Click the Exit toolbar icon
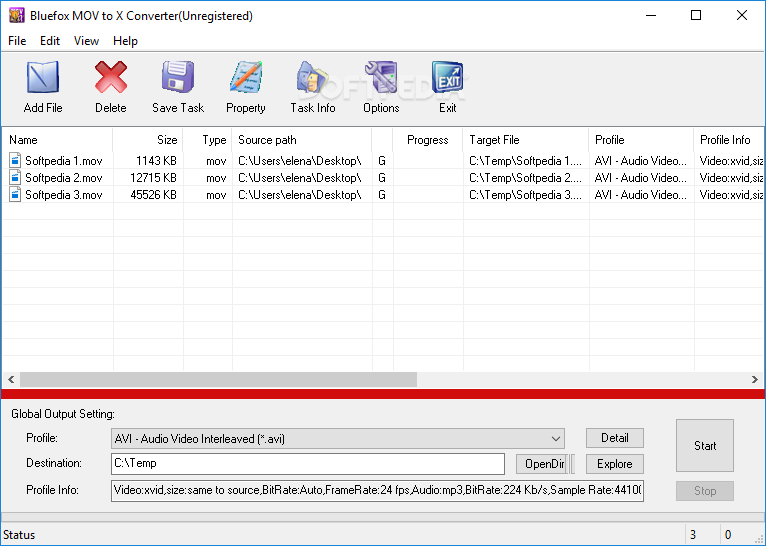 (x=447, y=78)
